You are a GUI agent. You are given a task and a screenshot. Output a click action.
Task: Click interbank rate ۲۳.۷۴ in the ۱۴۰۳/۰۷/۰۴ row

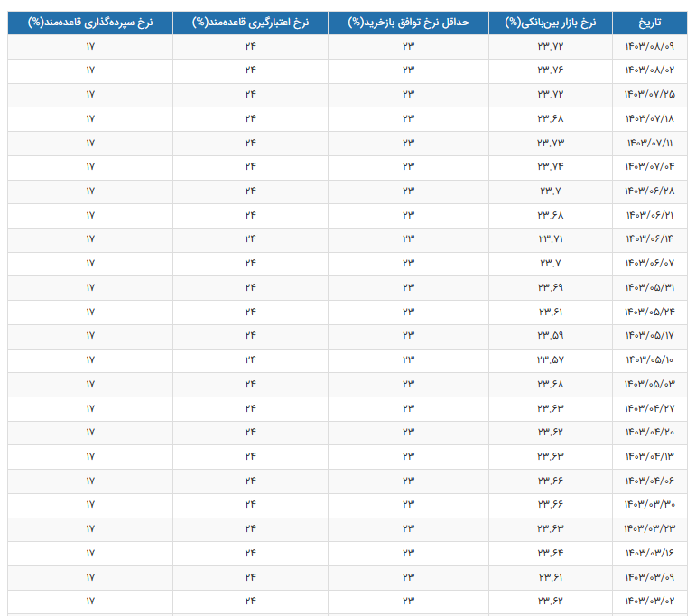click(x=551, y=166)
